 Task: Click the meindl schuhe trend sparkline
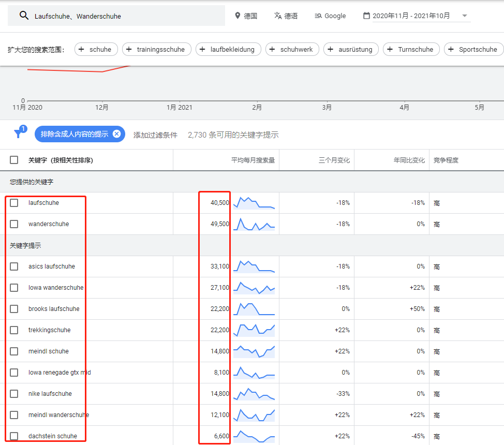(x=254, y=351)
